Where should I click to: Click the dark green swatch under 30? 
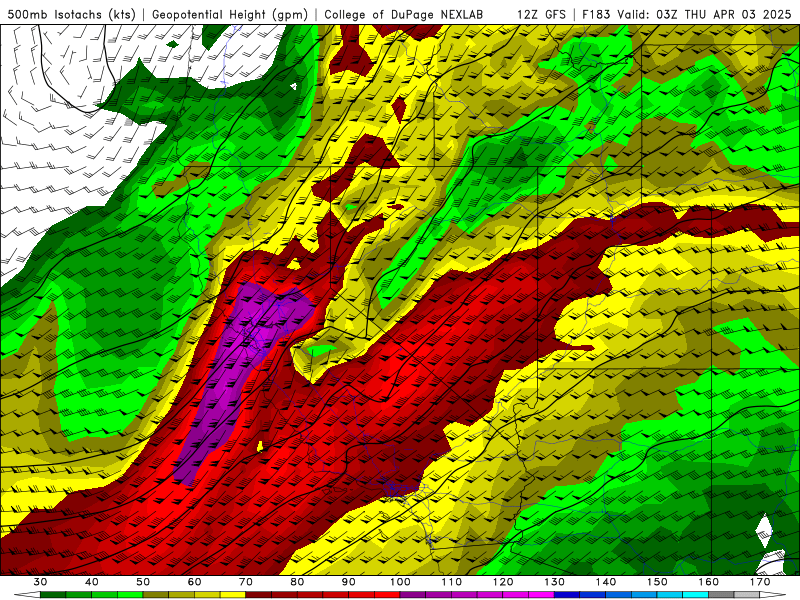[x=53, y=595]
